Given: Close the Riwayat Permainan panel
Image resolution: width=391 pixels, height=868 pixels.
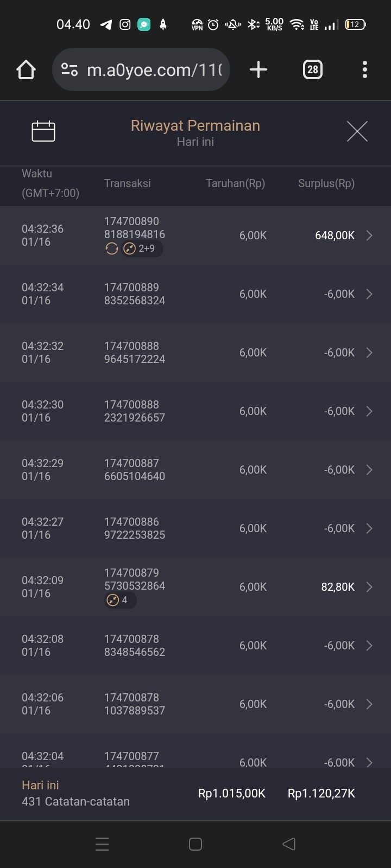Looking at the screenshot, I should click(x=357, y=131).
